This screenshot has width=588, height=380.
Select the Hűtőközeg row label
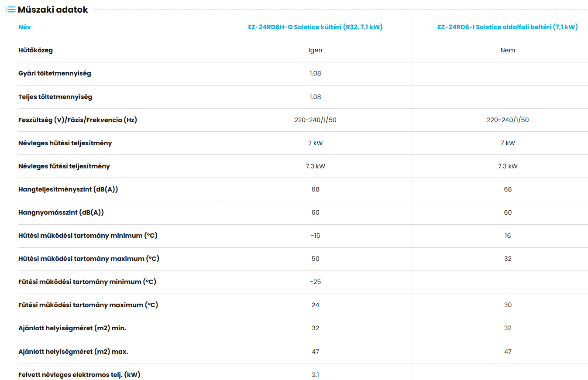coord(35,50)
